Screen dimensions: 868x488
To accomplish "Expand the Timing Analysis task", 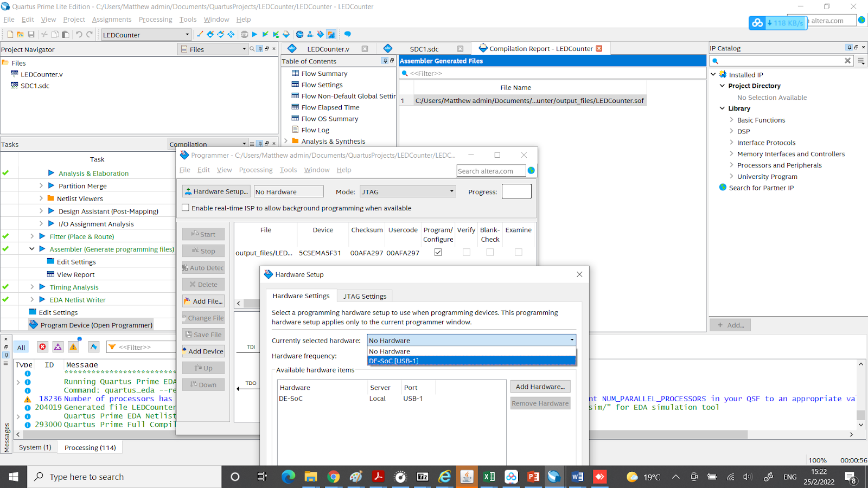I will pos(32,287).
